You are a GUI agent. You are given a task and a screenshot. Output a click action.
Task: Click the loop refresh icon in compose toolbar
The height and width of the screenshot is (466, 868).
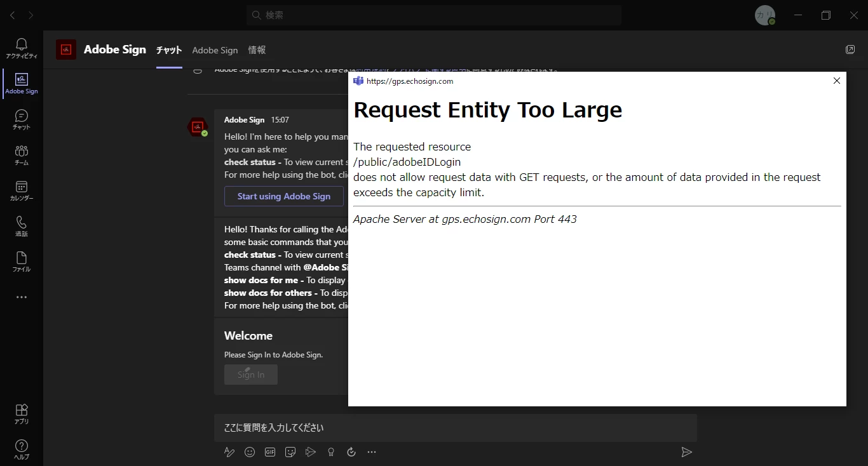351,452
